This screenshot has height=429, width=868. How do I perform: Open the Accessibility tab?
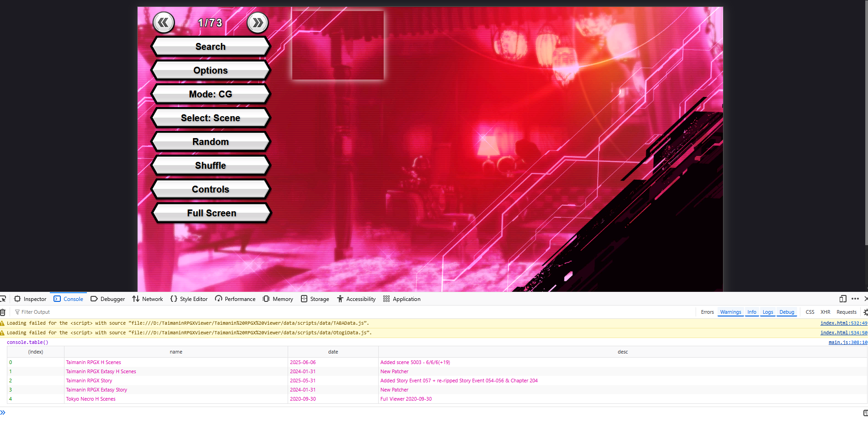pyautogui.click(x=356, y=299)
